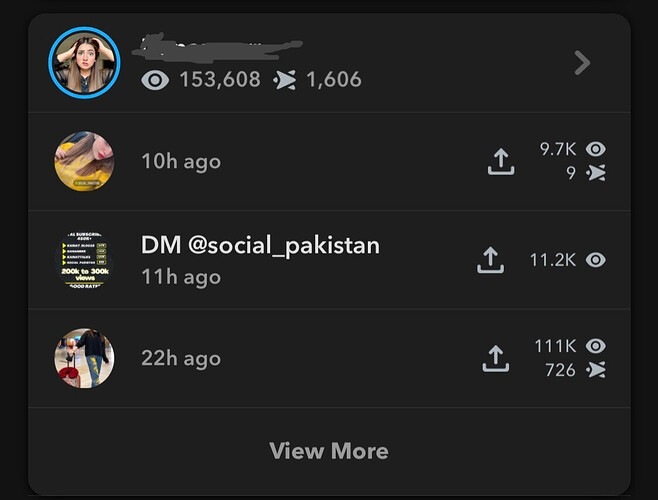Image resolution: width=658 pixels, height=500 pixels.
Task: Select the 10h ago story row
Action: pos(329,162)
